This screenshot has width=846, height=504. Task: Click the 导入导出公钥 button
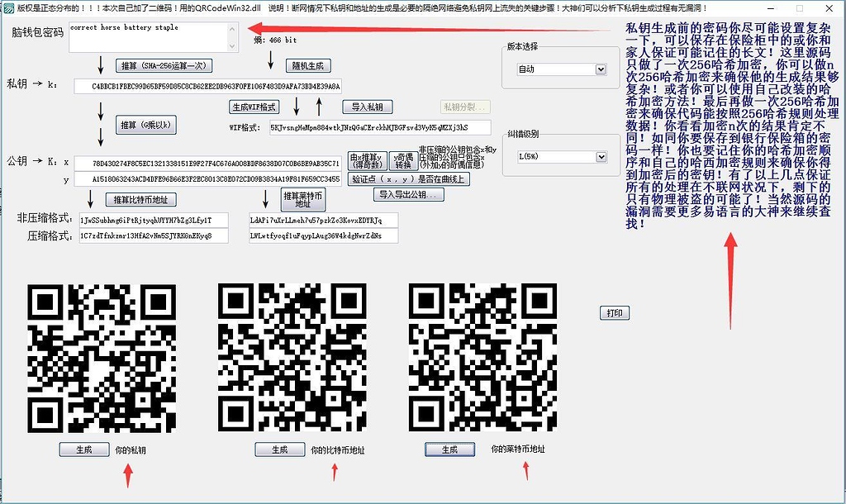409,194
